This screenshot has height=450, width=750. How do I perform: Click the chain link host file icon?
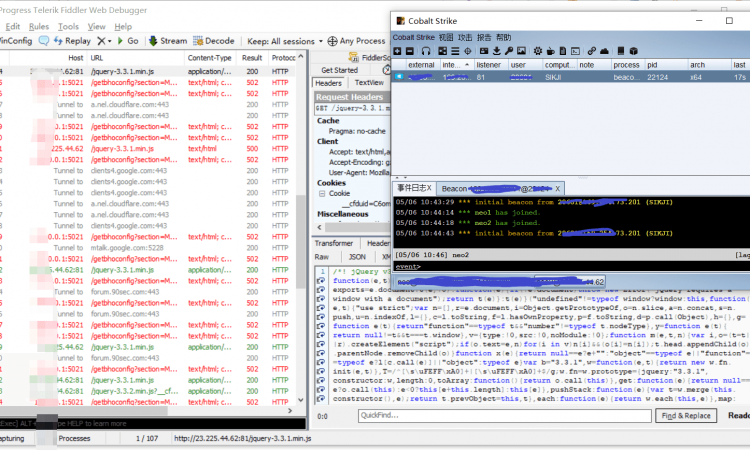pyautogui.click(x=592, y=51)
